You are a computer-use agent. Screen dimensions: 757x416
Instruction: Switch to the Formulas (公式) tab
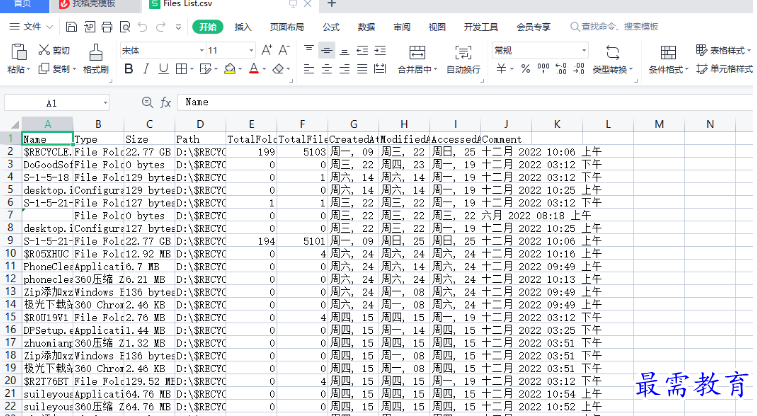pyautogui.click(x=331, y=27)
